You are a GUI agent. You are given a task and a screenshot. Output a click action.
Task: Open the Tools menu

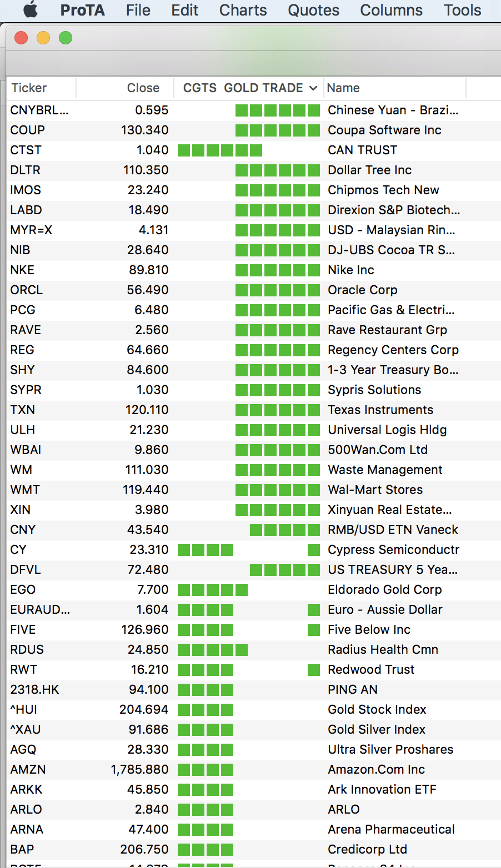coord(462,10)
